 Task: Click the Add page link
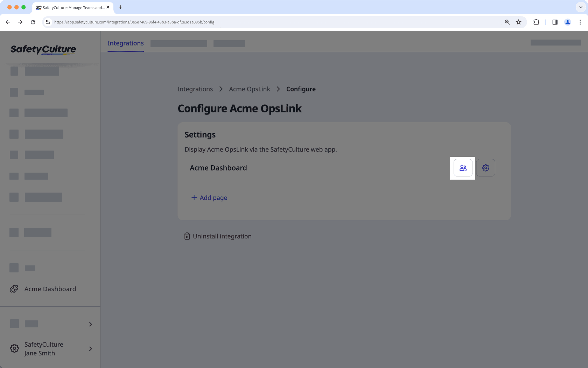tap(209, 197)
